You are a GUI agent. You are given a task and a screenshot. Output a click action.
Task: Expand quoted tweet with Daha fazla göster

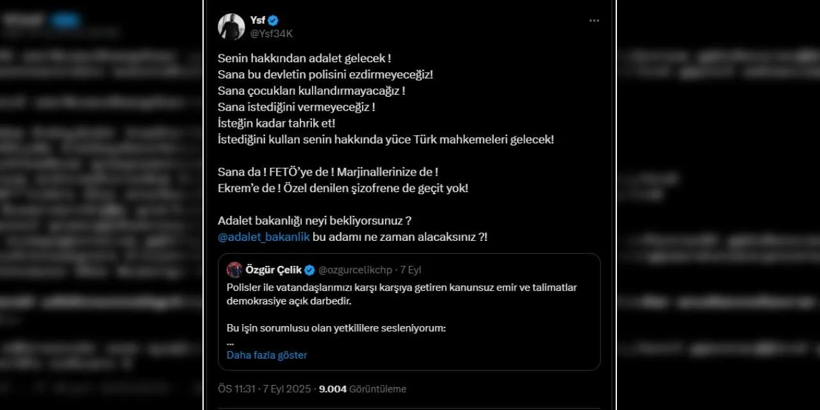(266, 355)
